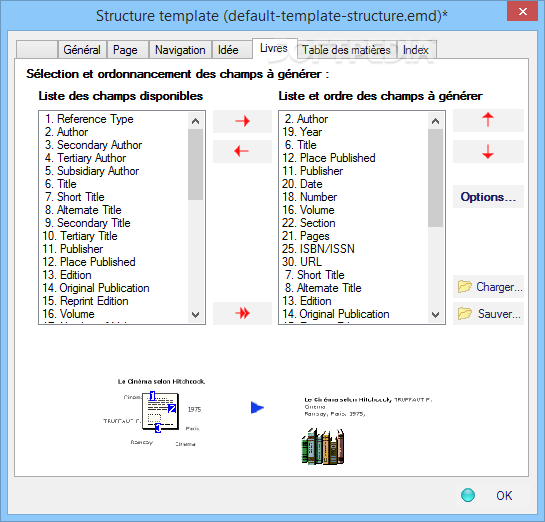Viewport: 545px width, 522px height.
Task: Click available fields scrollbar thumb
Action: pos(195,164)
